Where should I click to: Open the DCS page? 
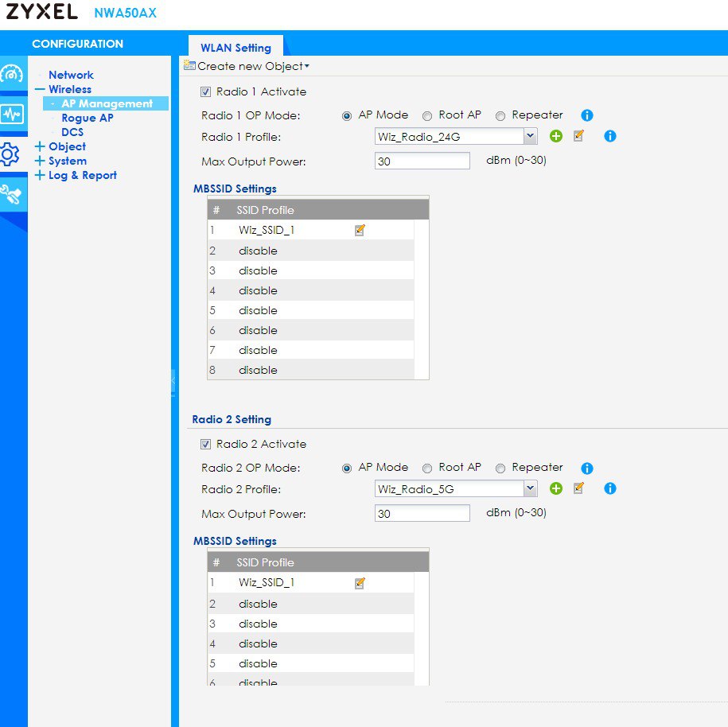click(72, 132)
